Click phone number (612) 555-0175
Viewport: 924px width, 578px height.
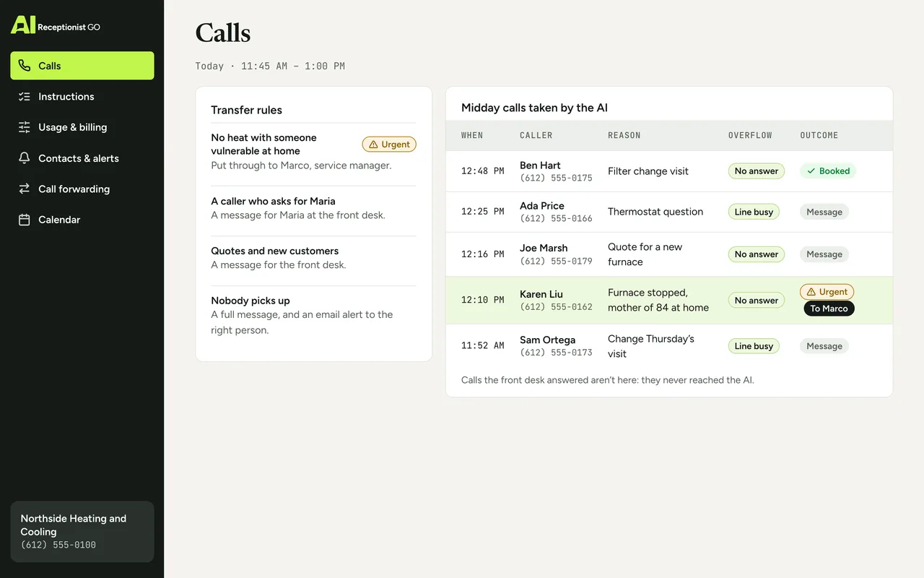coord(556,178)
